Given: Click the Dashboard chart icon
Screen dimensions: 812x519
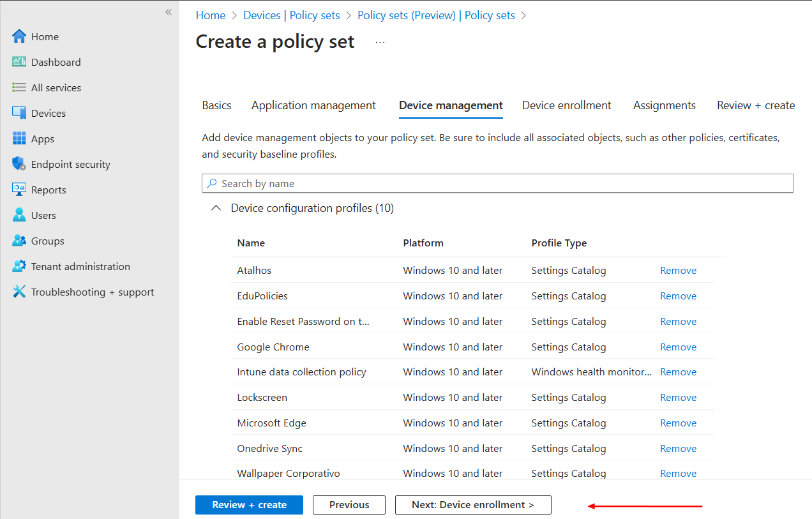Looking at the screenshot, I should [19, 62].
